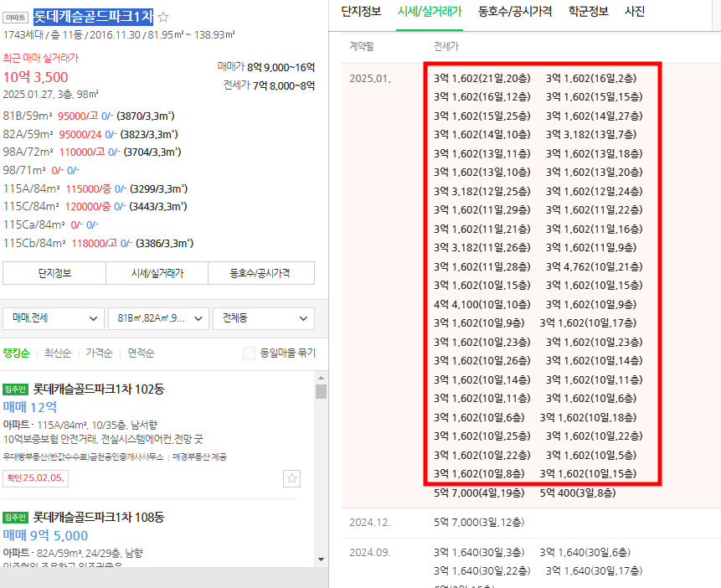This screenshot has height=588, width=721.
Task: Select the 98A/72m² size row
Action: coord(92,152)
